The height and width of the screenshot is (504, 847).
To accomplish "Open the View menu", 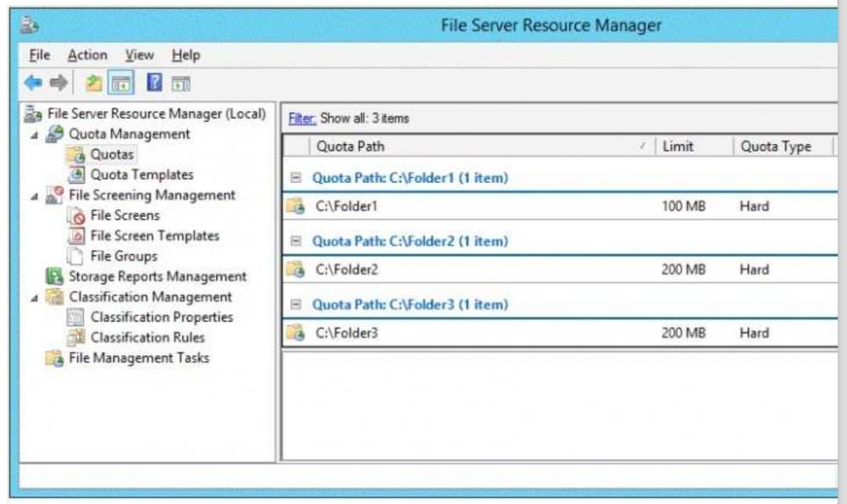I will 140,55.
